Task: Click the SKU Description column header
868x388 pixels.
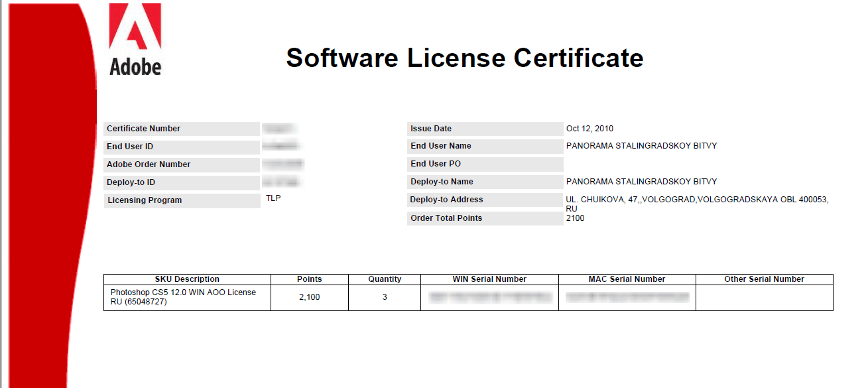Action: pyautogui.click(x=187, y=279)
